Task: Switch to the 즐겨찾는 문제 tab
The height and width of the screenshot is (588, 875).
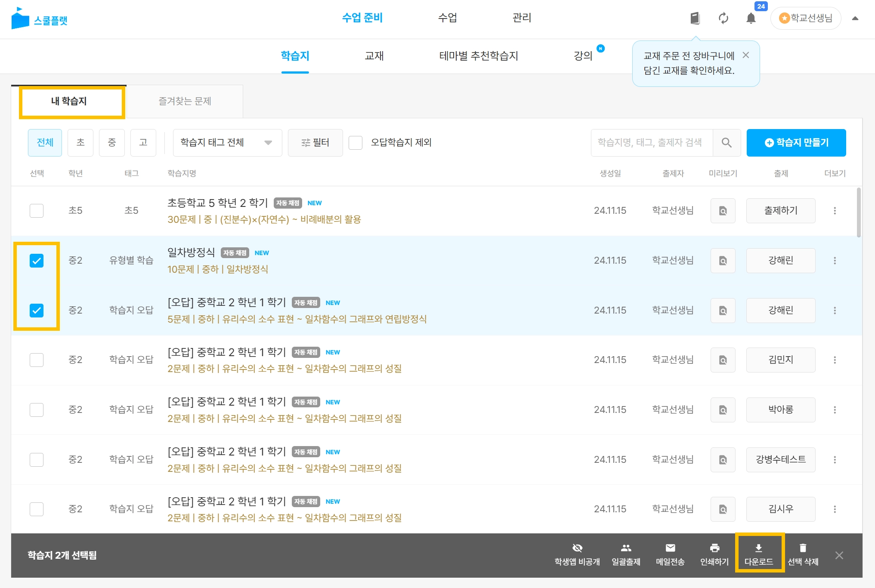Action: [x=185, y=101]
